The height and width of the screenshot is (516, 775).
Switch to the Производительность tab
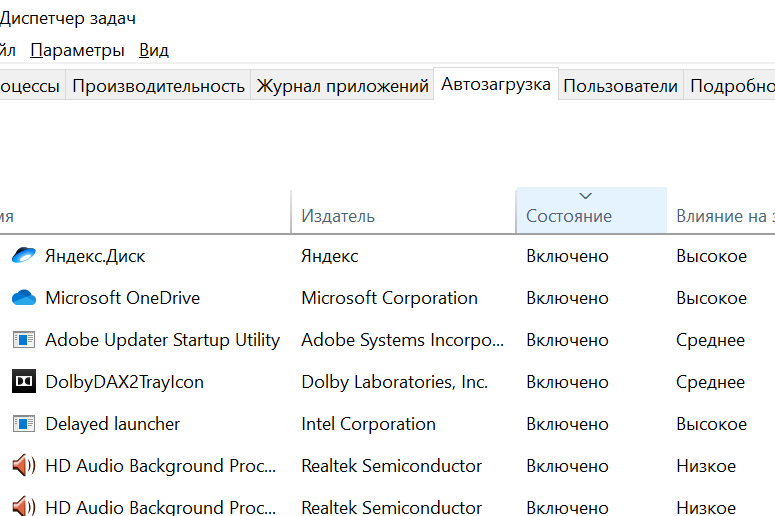[158, 86]
